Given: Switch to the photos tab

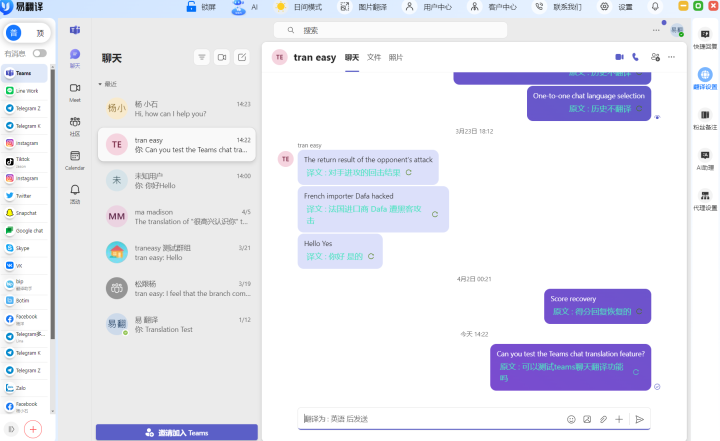Looking at the screenshot, I should (x=395, y=57).
